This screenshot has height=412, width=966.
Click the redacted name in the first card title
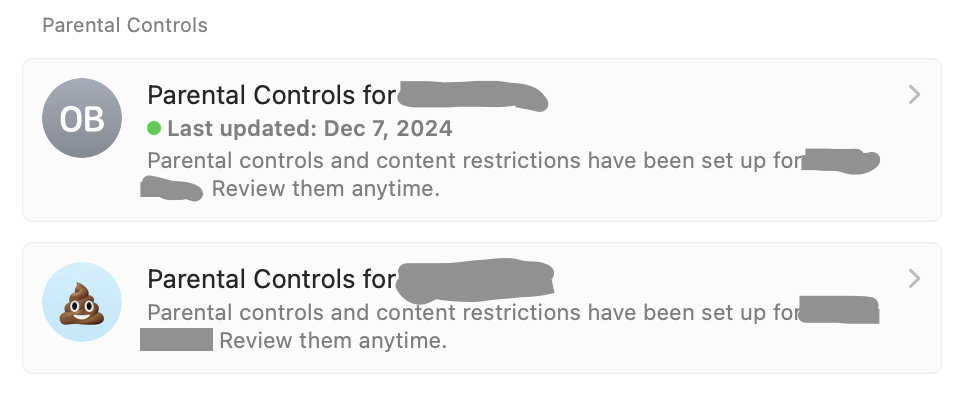click(473, 97)
